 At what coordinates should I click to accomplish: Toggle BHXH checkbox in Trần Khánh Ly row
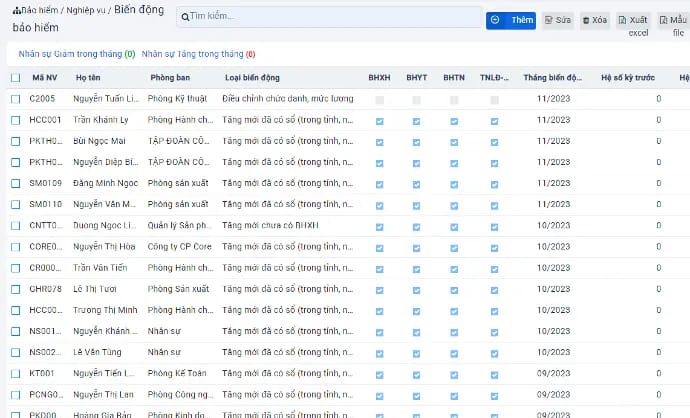click(x=379, y=121)
